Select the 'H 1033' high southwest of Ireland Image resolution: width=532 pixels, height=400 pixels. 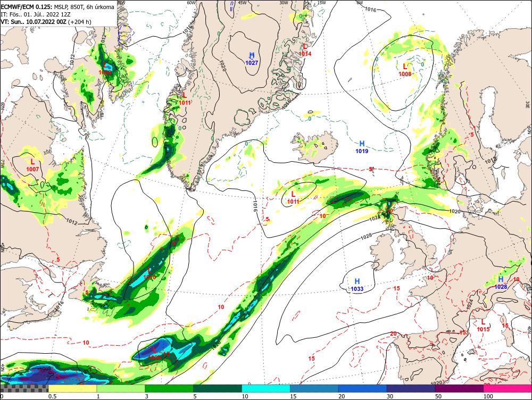(357, 285)
